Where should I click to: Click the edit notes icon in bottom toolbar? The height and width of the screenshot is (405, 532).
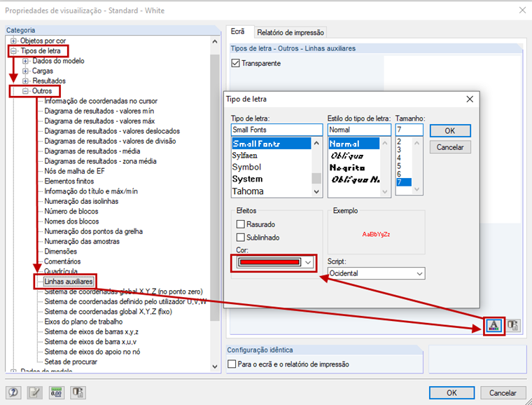pyautogui.click(x=34, y=393)
